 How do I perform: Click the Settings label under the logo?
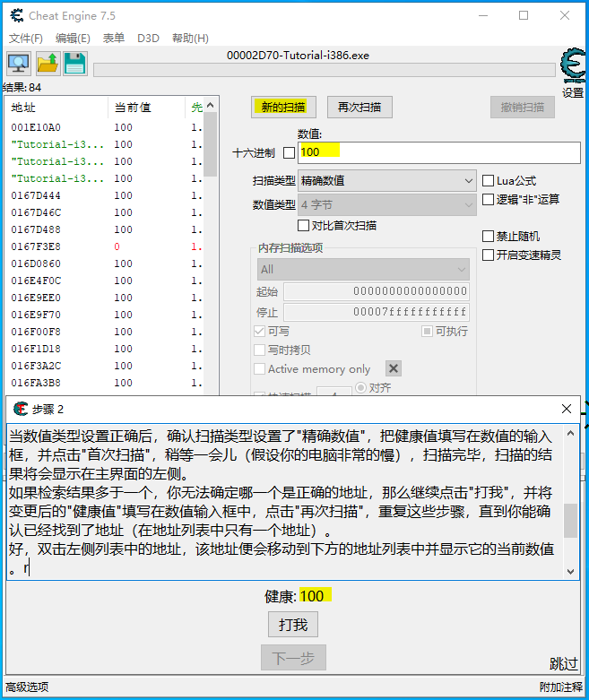(x=573, y=92)
